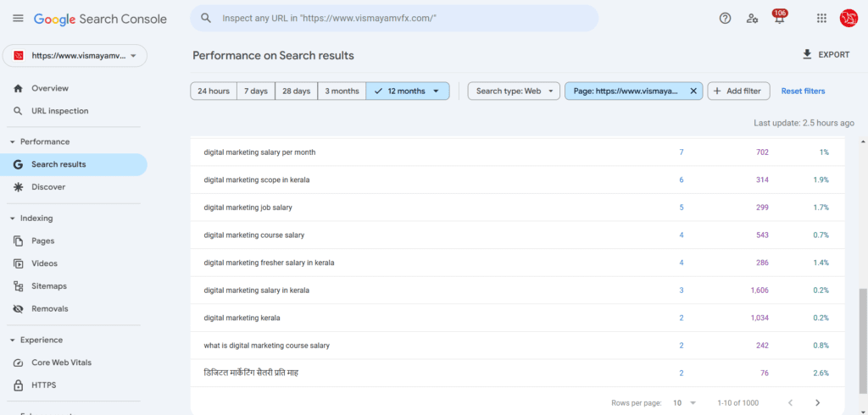
Task: Click the EXPORT button
Action: point(826,55)
